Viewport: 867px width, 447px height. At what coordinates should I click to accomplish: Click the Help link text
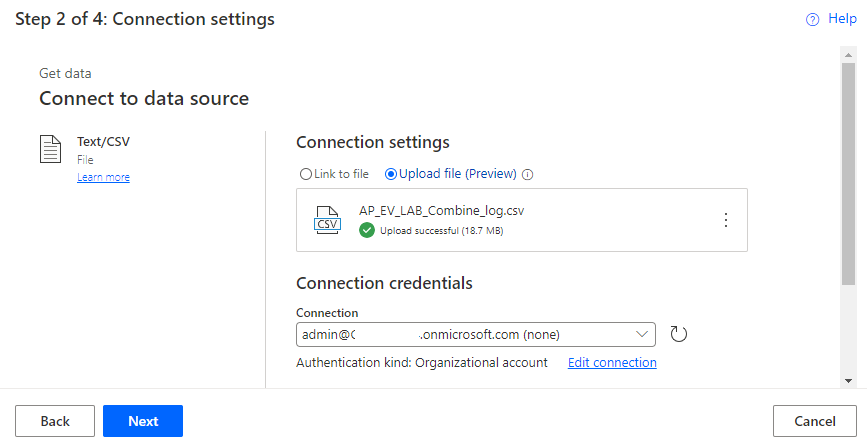tap(842, 19)
